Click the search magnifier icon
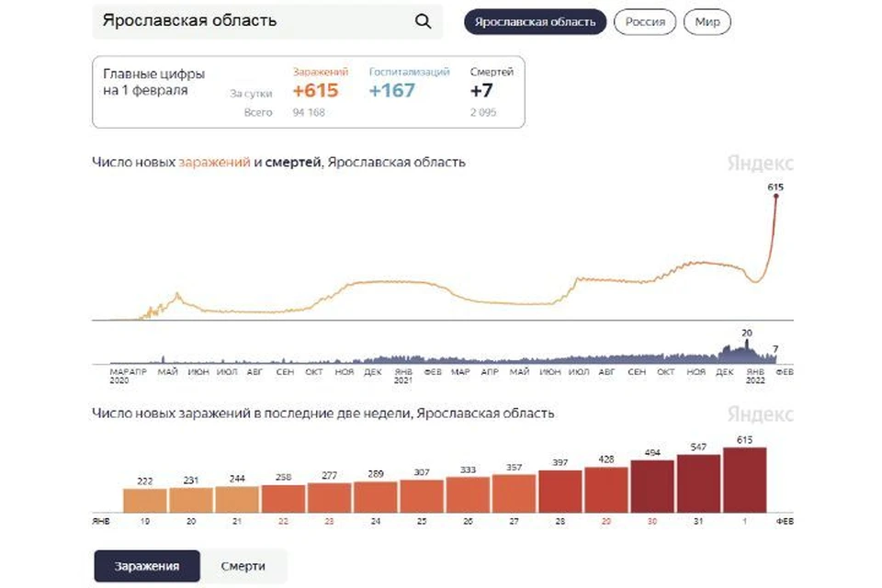 tap(423, 21)
